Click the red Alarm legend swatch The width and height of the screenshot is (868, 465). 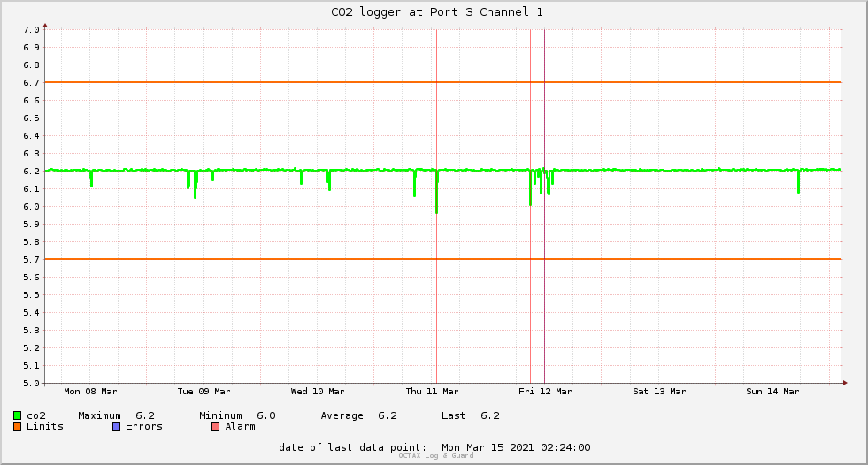pos(216,426)
